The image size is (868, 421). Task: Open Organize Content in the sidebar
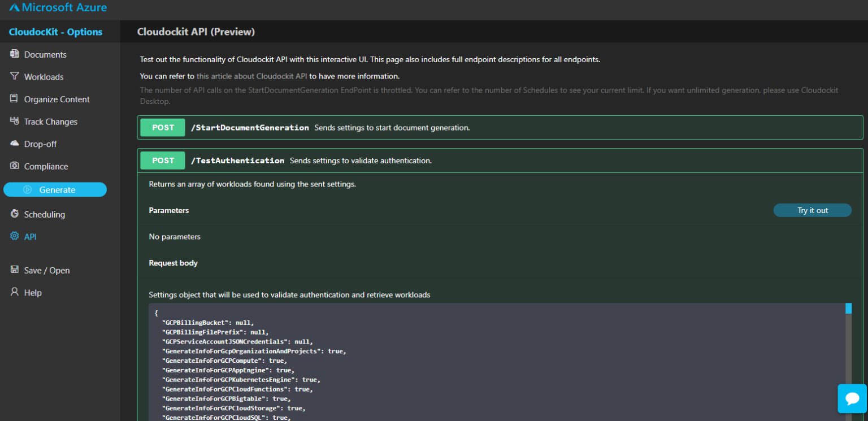tap(14, 99)
